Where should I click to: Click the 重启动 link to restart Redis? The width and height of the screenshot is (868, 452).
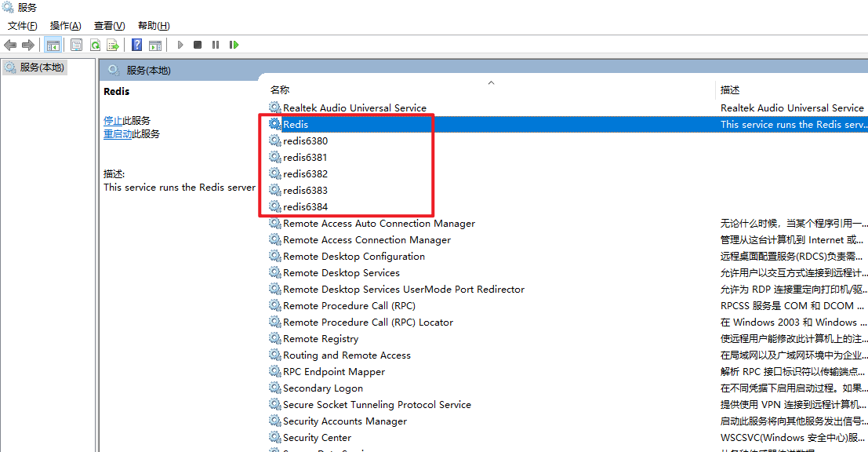[118, 134]
